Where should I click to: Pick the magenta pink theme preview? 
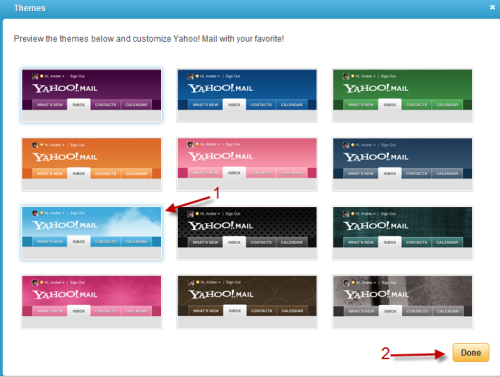(x=92, y=302)
